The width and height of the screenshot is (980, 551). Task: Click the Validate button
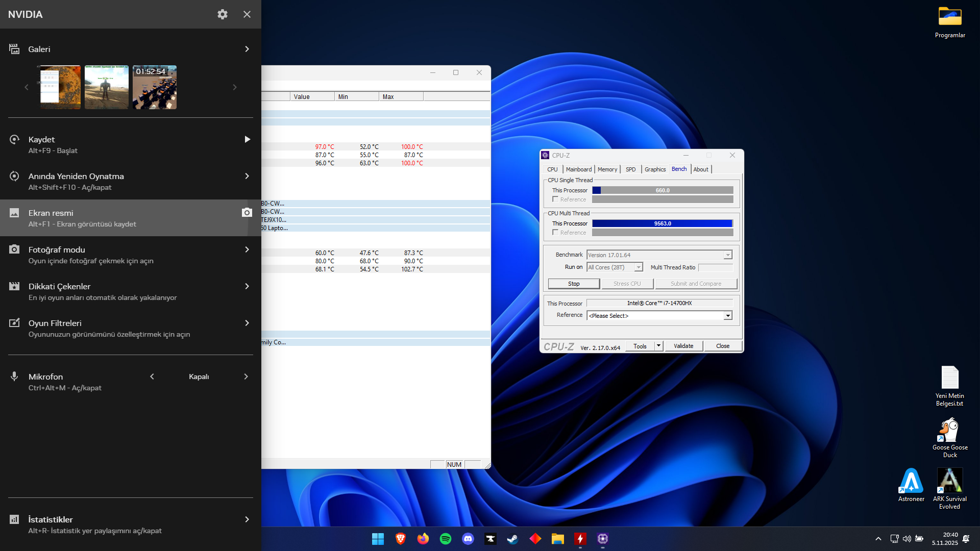683,346
